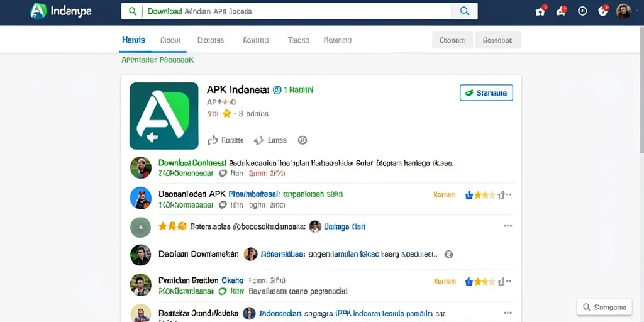Click Kornam in Uaonanledan APK row

(x=445, y=195)
